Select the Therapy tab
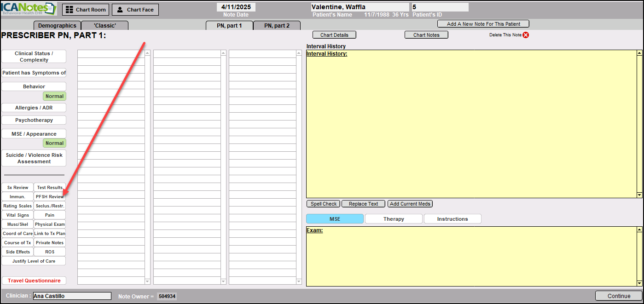The height and width of the screenshot is (304, 644). pyautogui.click(x=393, y=219)
